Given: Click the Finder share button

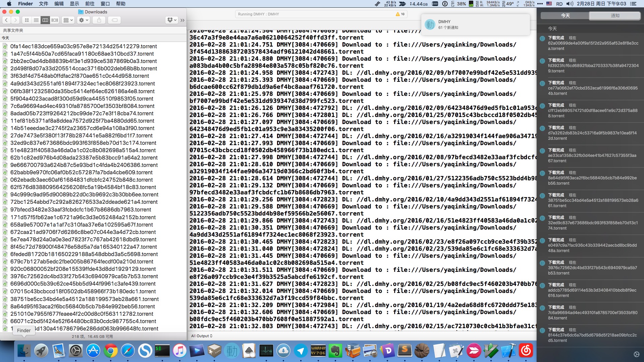Looking at the screenshot, I should [99, 20].
